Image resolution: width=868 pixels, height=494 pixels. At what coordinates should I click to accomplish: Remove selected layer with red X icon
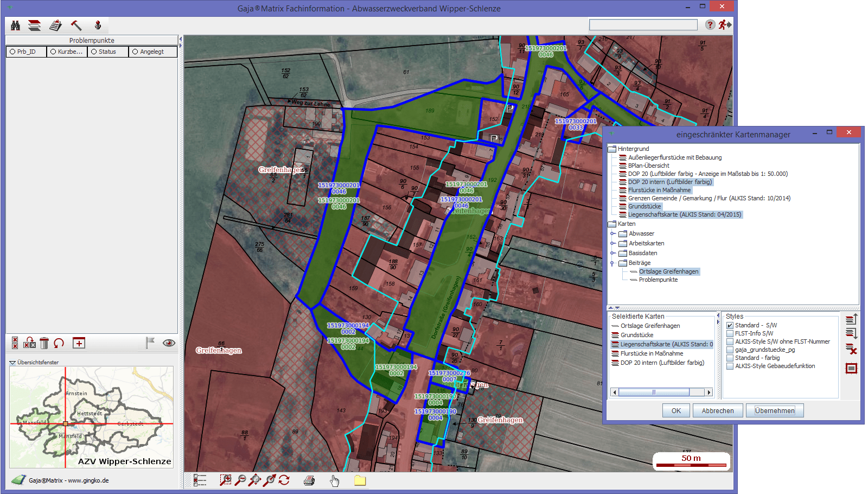[x=851, y=349]
